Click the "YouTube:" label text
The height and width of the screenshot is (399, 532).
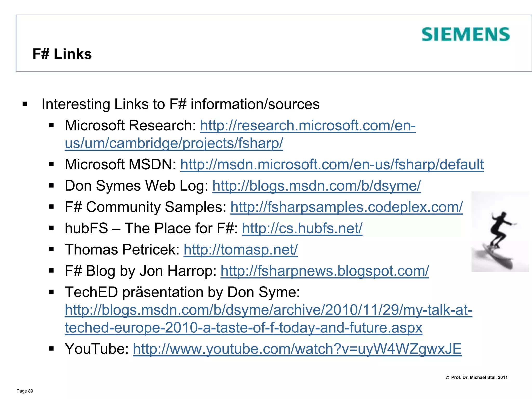[x=97, y=349]
